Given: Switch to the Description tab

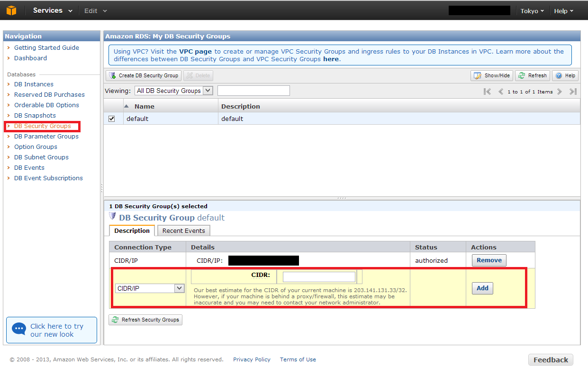Looking at the screenshot, I should coord(132,230).
